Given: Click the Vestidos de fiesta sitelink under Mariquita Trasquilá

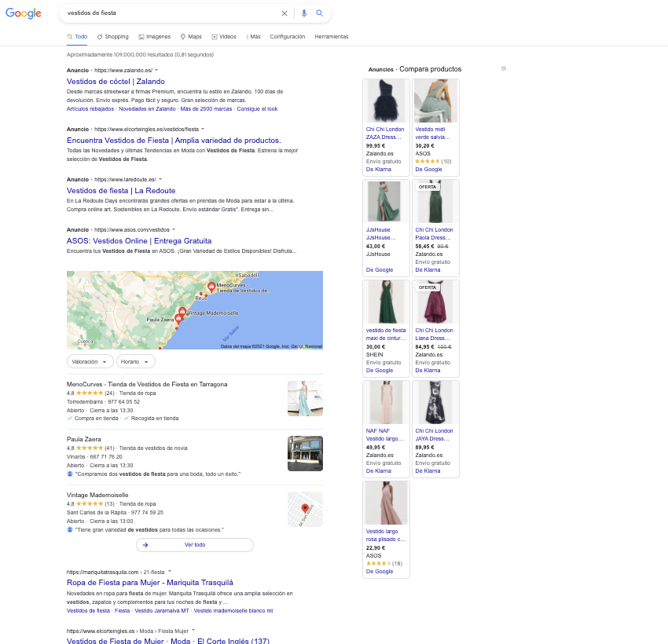Looking at the screenshot, I should pos(88,611).
